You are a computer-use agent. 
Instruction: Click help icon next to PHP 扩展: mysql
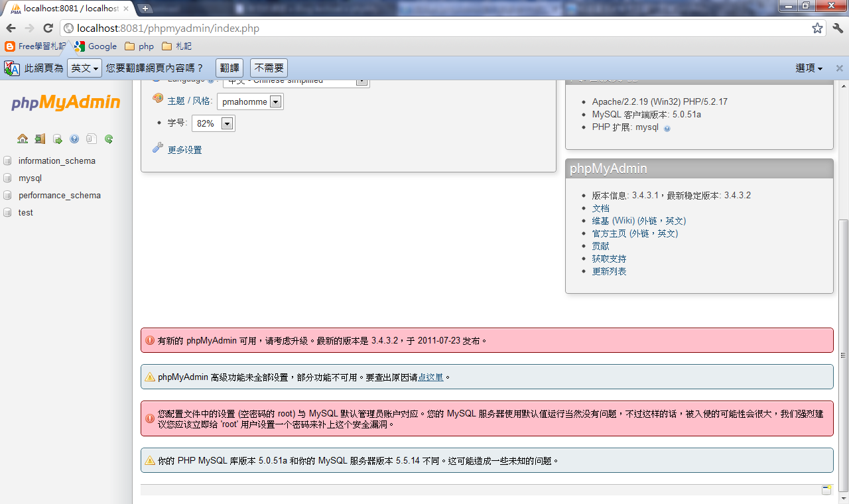tap(667, 128)
